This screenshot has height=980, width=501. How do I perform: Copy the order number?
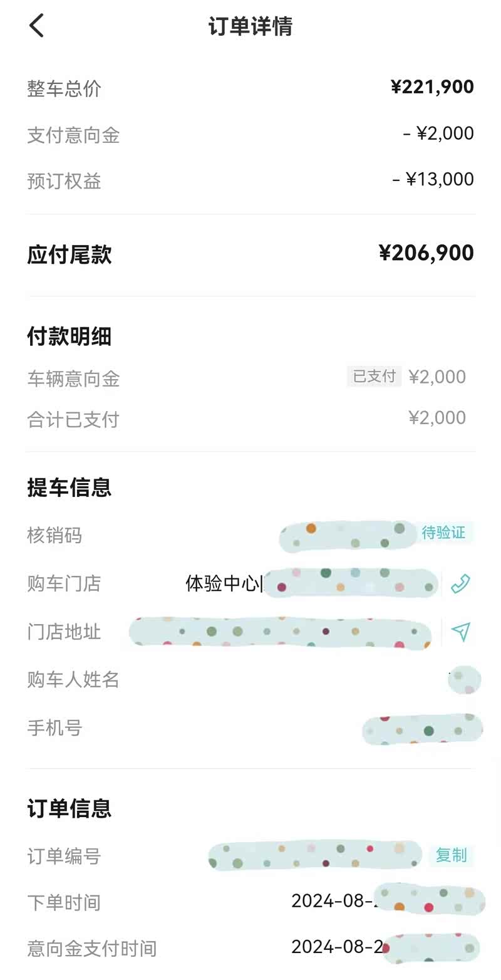451,855
